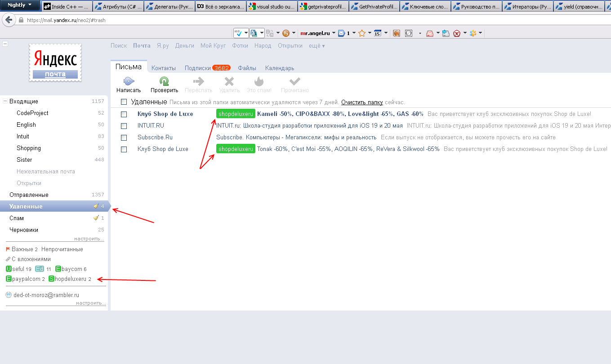
Task: Click the Прочитано checkmark icon
Action: tap(295, 81)
